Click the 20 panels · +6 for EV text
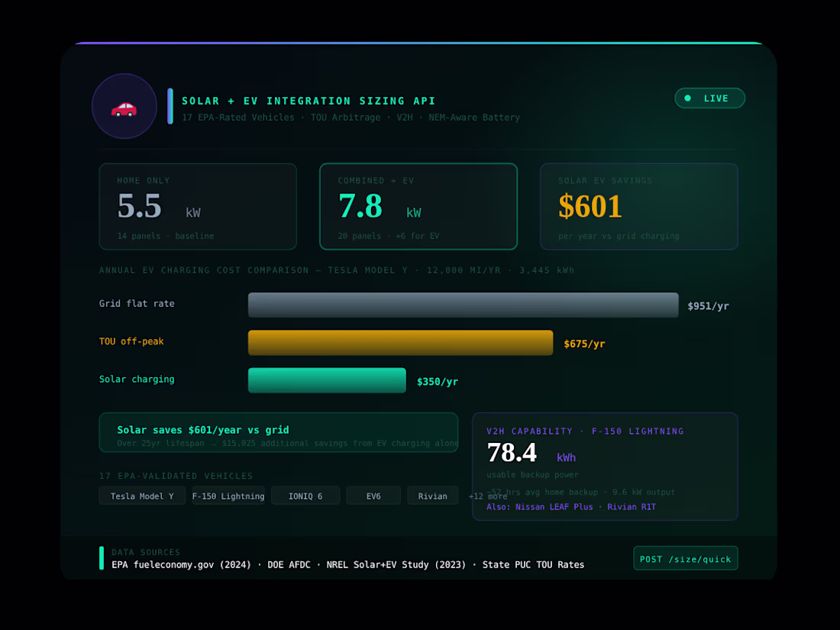 coord(389,236)
